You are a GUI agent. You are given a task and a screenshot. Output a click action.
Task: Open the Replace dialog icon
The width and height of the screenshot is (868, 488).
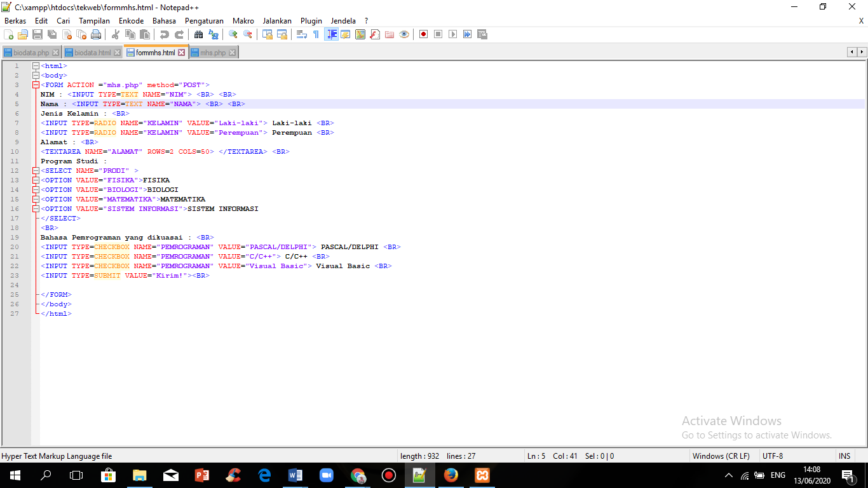(x=214, y=34)
